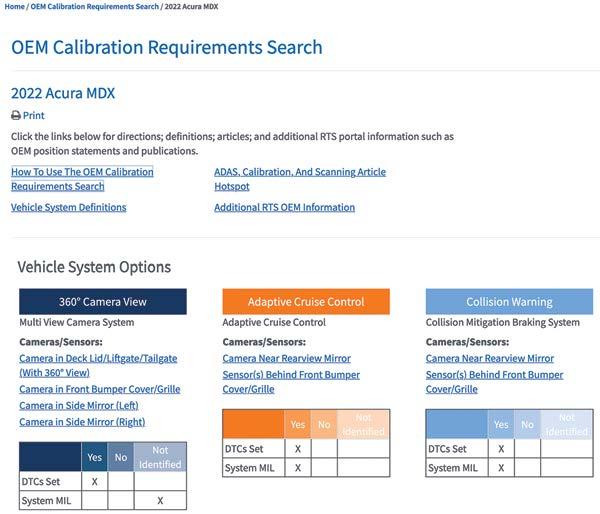Open Camera in Side Mirror (Left) link
The height and width of the screenshot is (514, 600).
pos(79,406)
